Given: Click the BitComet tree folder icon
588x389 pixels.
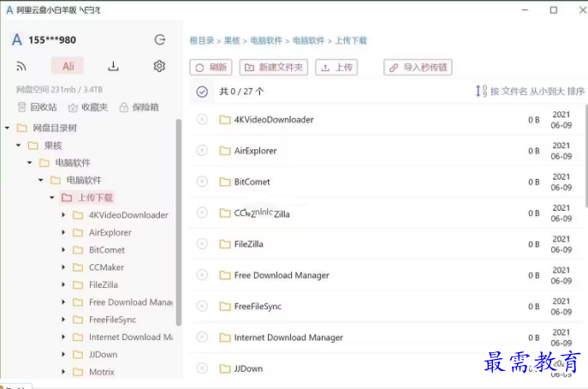Looking at the screenshot, I should point(78,249).
